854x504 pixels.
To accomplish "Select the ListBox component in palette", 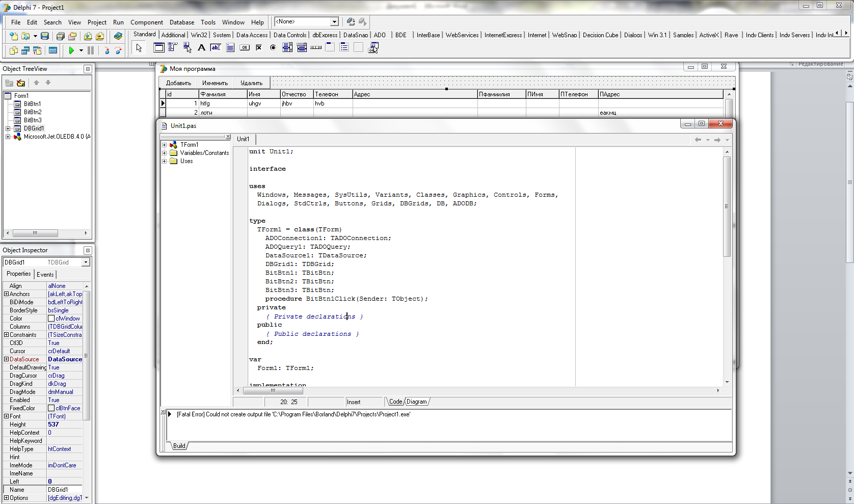I will (287, 47).
